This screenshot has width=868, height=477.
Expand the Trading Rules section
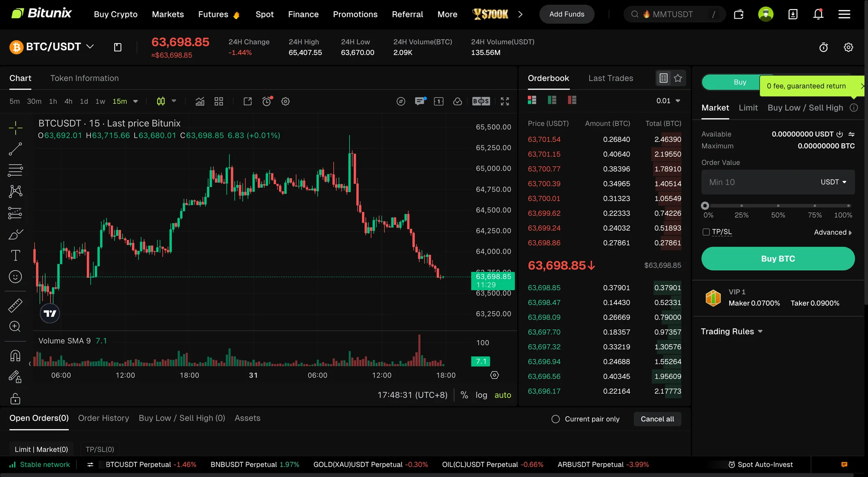coord(732,331)
